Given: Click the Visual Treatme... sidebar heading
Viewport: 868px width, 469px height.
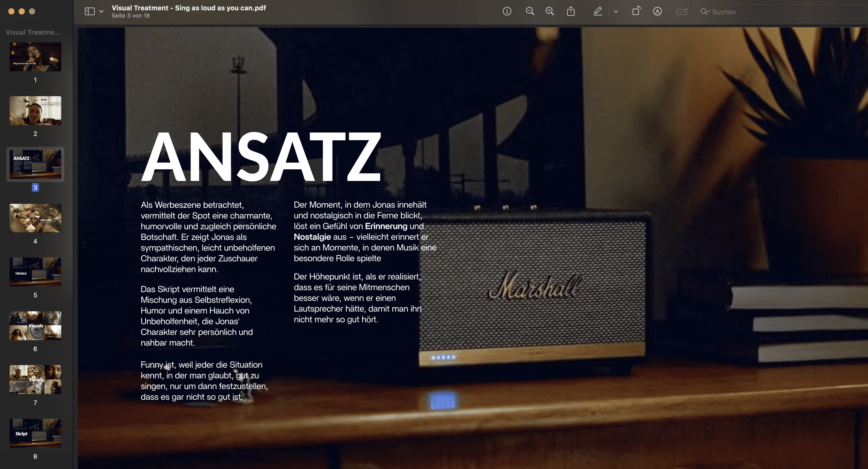Looking at the screenshot, I should pos(33,32).
